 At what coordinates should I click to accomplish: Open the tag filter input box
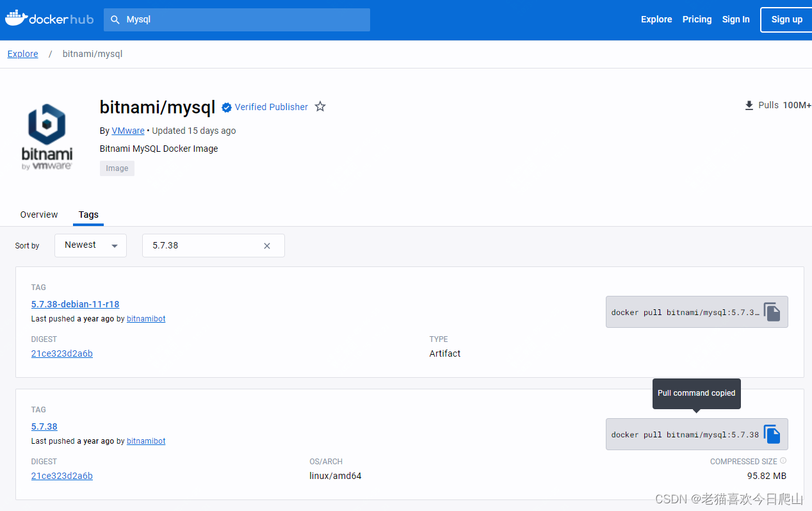pos(205,245)
